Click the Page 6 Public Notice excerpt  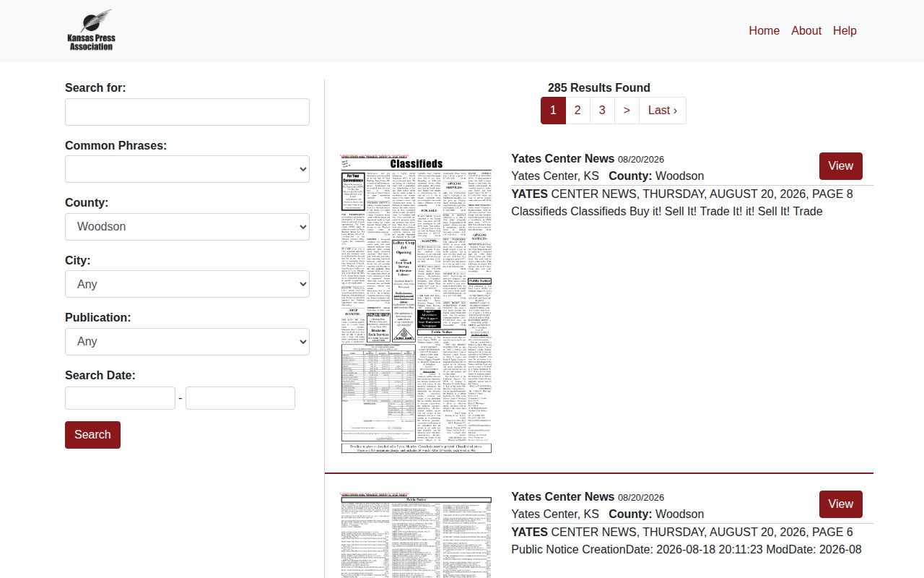click(x=687, y=540)
